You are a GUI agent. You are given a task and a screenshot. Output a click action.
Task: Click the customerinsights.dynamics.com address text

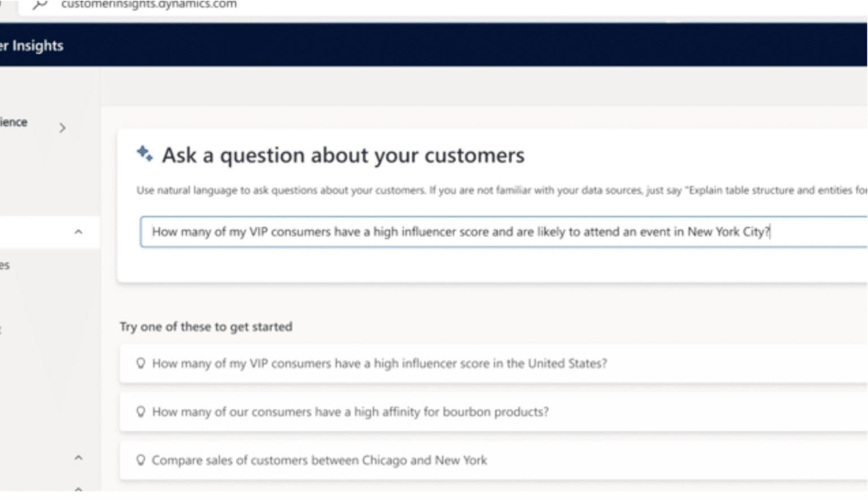tap(149, 5)
